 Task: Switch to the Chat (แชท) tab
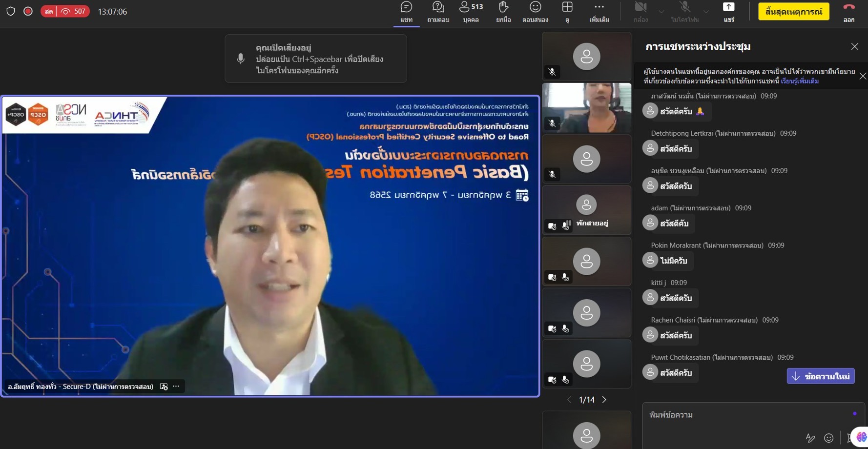tap(406, 12)
